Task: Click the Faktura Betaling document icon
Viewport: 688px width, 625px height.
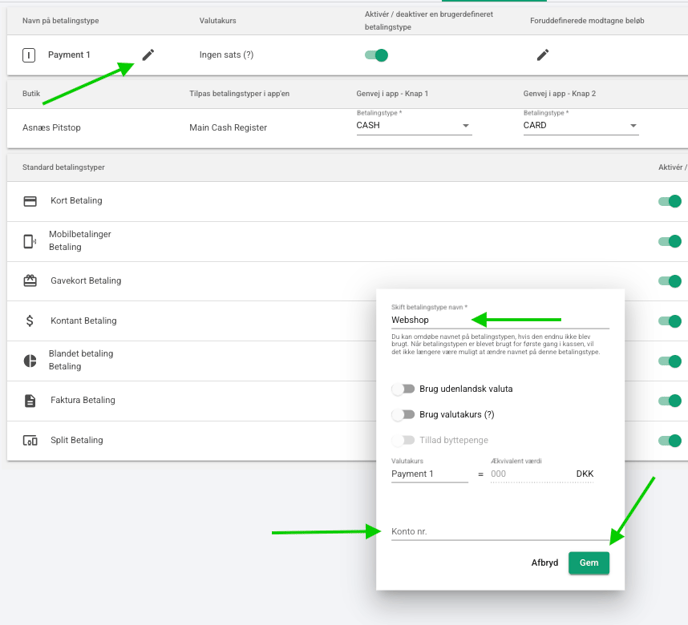Action: [x=30, y=400]
